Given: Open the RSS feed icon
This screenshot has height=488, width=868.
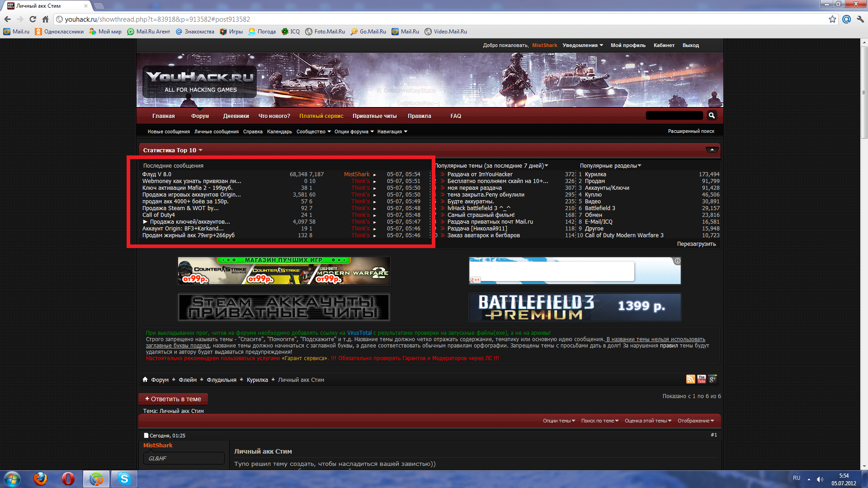Looking at the screenshot, I should coord(690,379).
